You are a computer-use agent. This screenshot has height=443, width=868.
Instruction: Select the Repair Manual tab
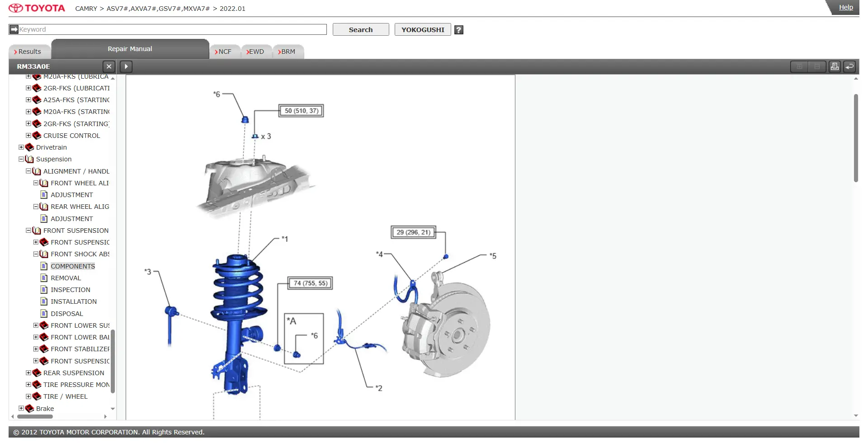pyautogui.click(x=130, y=49)
